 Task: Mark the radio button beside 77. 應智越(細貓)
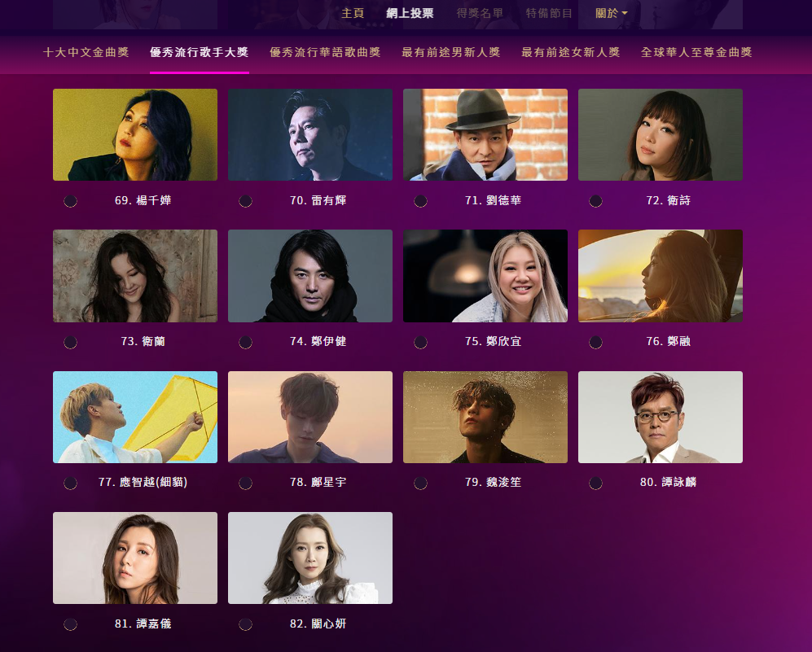[70, 483]
